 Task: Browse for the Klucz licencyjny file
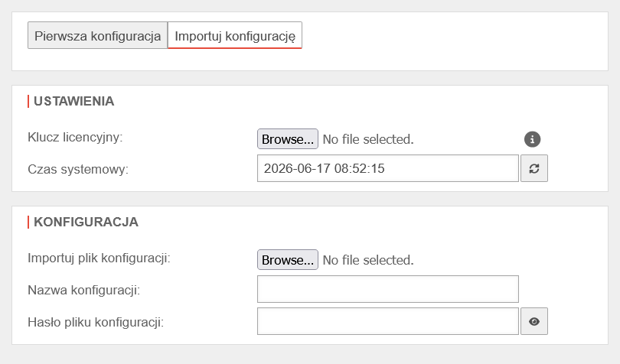click(x=288, y=139)
